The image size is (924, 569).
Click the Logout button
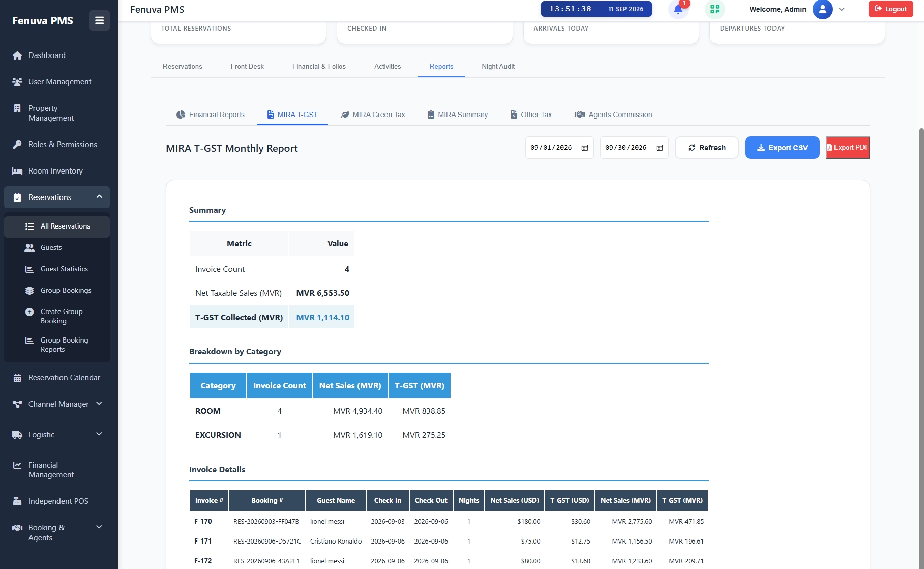coord(890,9)
